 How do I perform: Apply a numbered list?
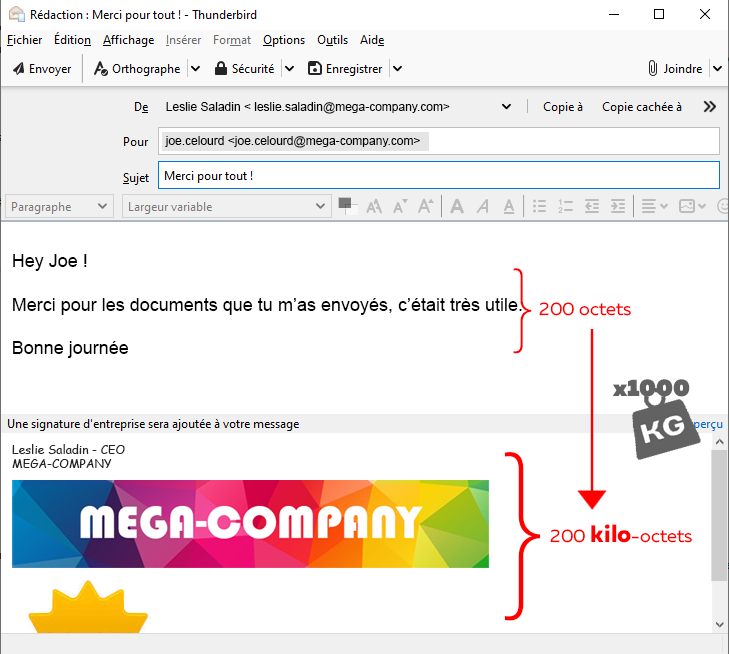tap(566, 206)
